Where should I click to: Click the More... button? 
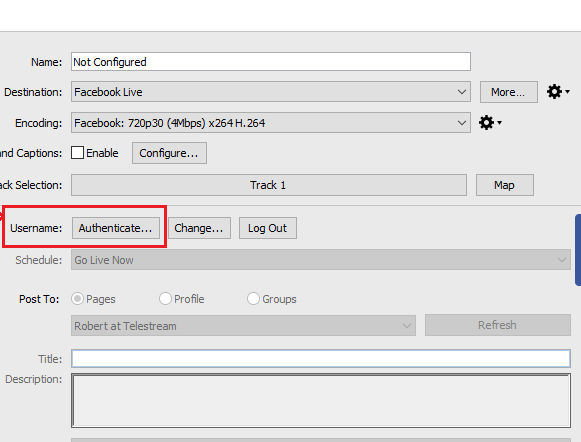coord(509,92)
